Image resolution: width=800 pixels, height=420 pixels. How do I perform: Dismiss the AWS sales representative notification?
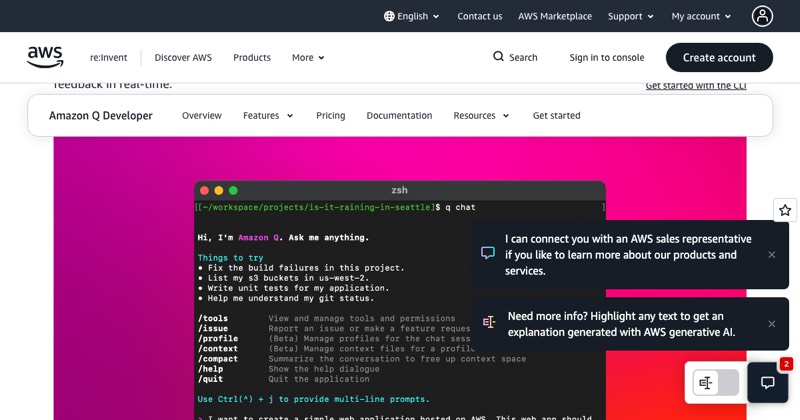click(x=771, y=255)
